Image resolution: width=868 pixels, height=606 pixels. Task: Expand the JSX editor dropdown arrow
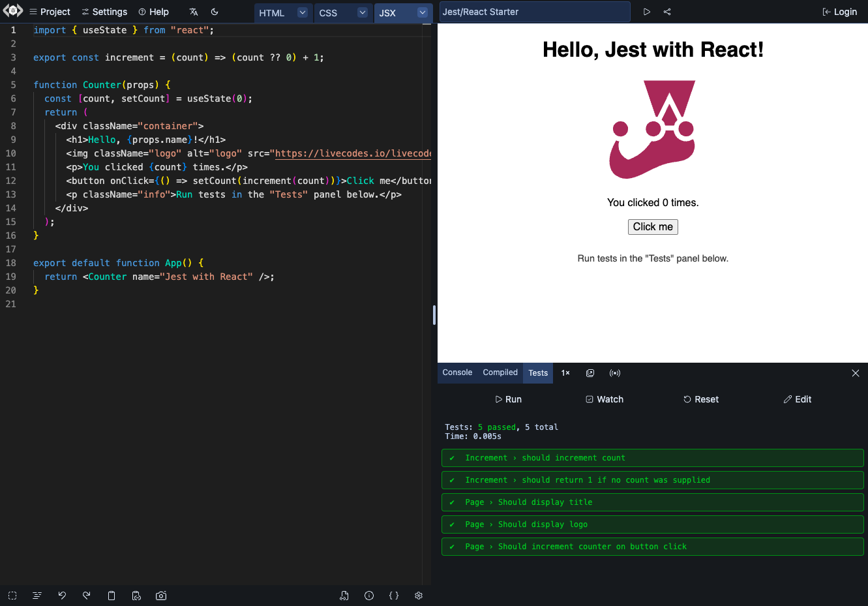[x=423, y=12]
